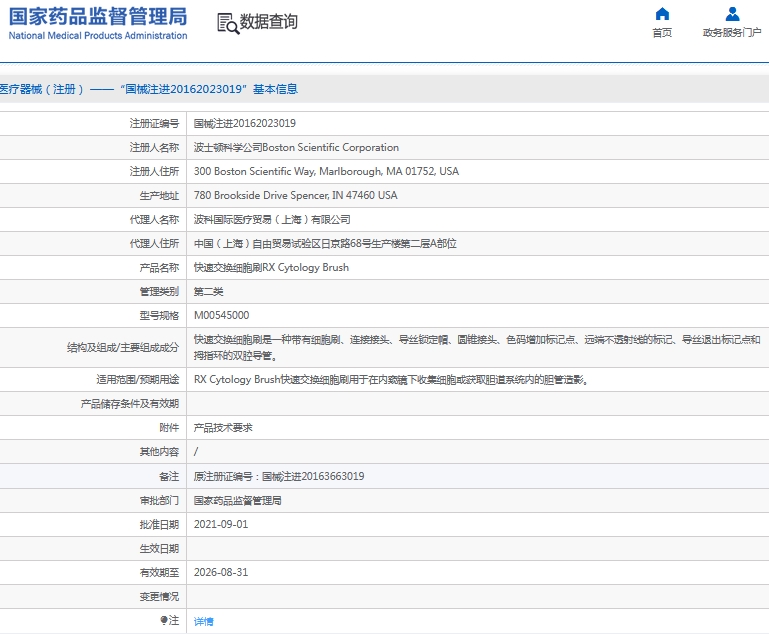The image size is (769, 634).
Task: Click the 审批部门 row label
Action: [x=159, y=500]
